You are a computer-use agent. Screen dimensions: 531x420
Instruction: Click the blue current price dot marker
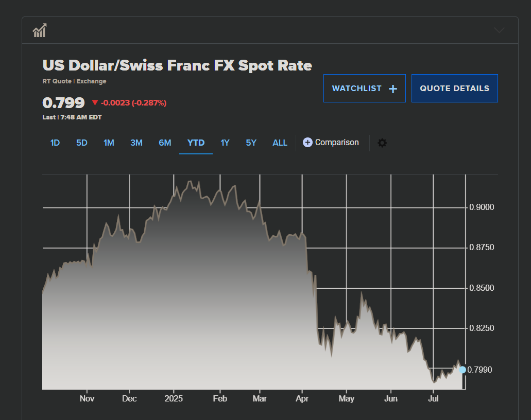pyautogui.click(x=462, y=370)
